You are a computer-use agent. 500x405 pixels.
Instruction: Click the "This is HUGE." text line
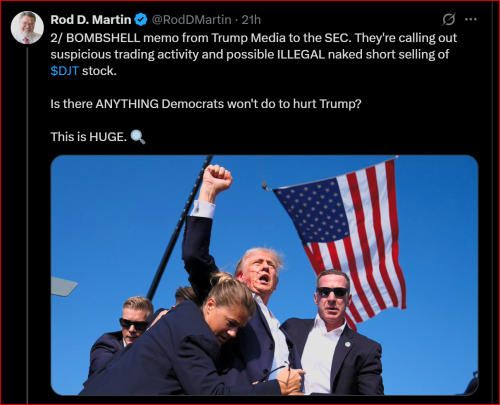tap(89, 137)
